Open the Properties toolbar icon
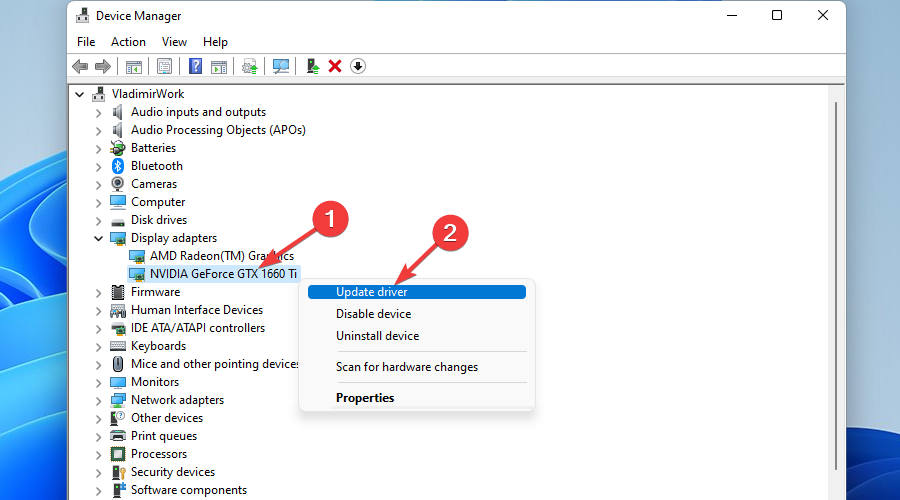This screenshot has width=900, height=500. [165, 67]
